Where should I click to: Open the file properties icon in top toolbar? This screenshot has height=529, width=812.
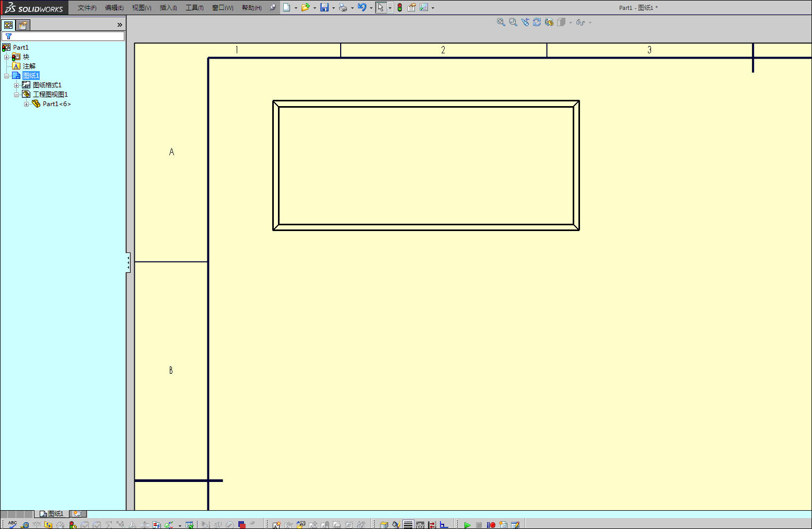412,7
